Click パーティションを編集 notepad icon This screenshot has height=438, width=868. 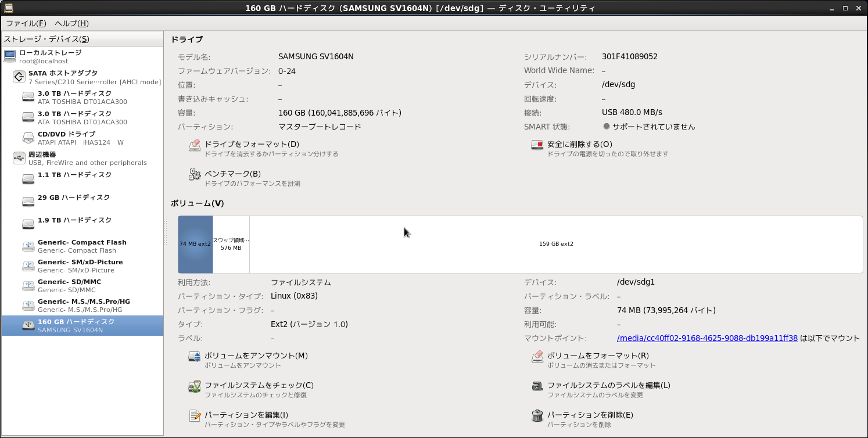coord(195,416)
